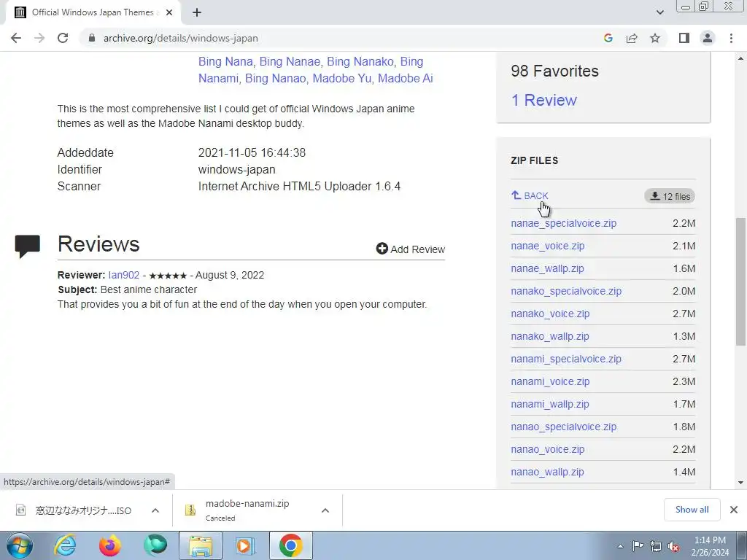Toggle the browser side panel
Screen dimensions: 747x560
coord(684,38)
